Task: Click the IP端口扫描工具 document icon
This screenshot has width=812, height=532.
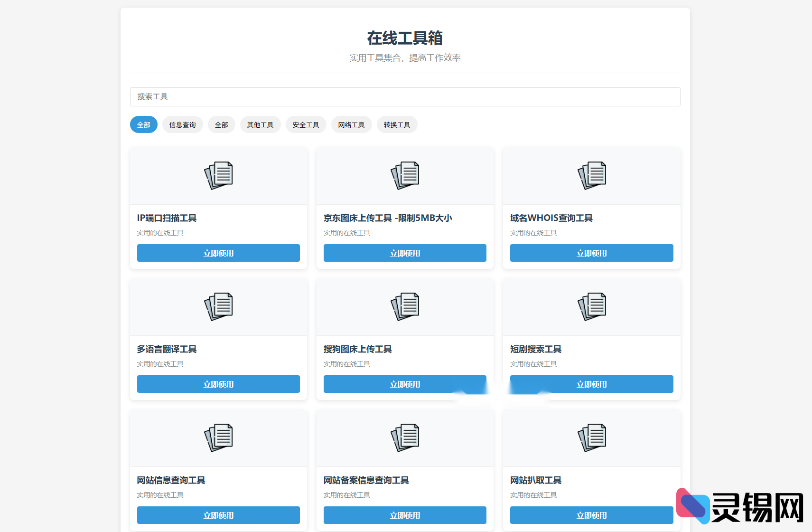Action: (218, 175)
